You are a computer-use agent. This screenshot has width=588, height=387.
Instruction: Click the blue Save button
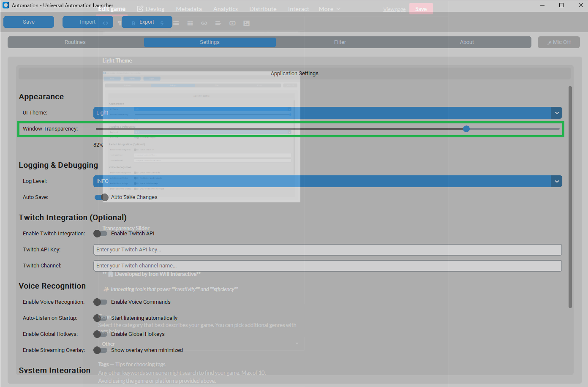pos(29,22)
